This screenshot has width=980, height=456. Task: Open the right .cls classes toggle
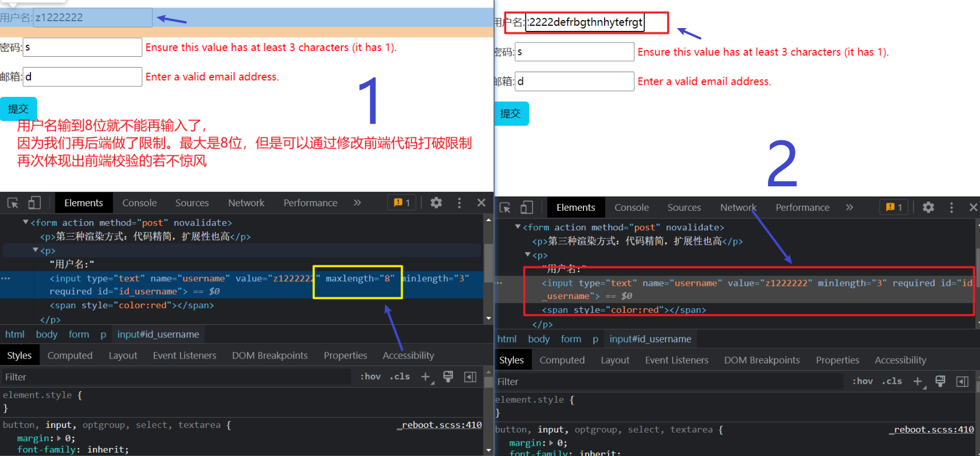click(x=892, y=382)
